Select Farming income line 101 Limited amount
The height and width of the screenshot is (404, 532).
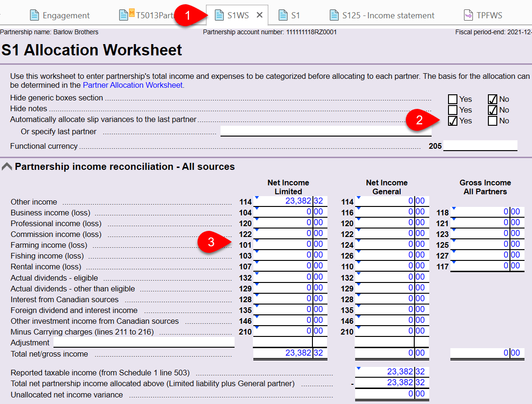290,244
